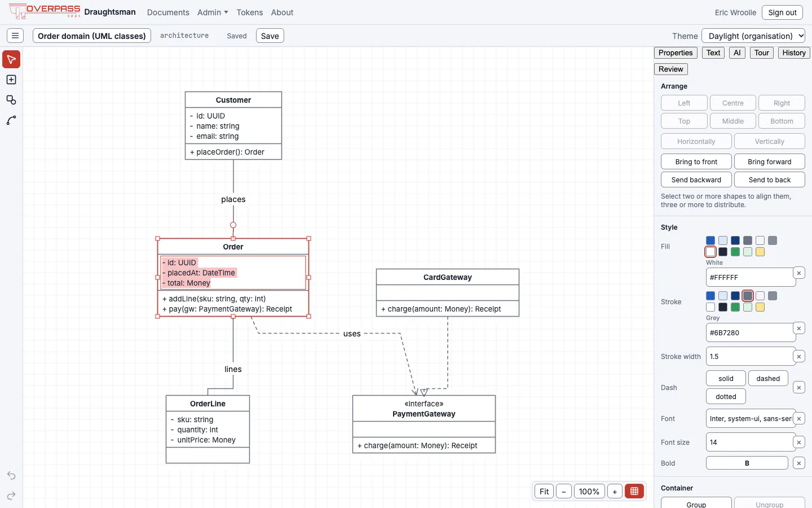This screenshot has width=812, height=508.
Task: Open the History tab
Action: 794,52
